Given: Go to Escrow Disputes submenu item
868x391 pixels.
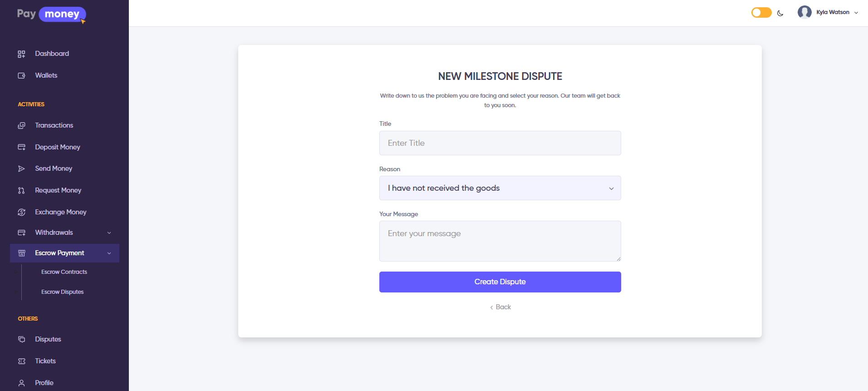Looking at the screenshot, I should (x=62, y=292).
